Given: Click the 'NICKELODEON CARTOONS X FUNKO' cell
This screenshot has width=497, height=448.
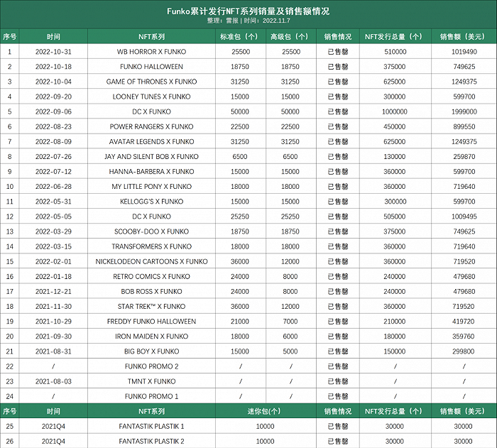Looking at the screenshot, I should tap(151, 261).
